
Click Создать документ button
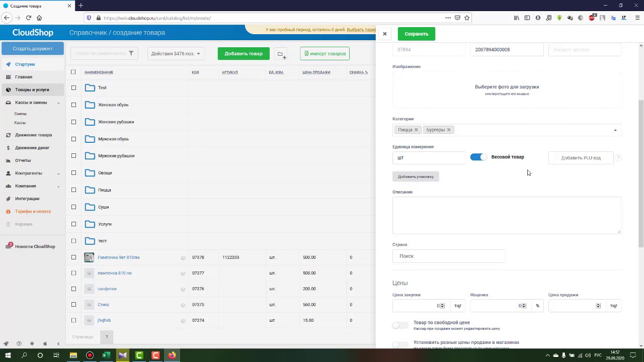click(33, 49)
